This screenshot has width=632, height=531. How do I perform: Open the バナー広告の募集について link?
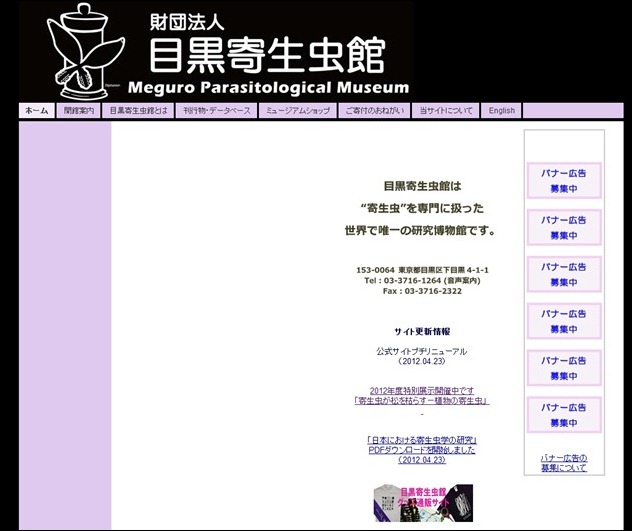564,463
